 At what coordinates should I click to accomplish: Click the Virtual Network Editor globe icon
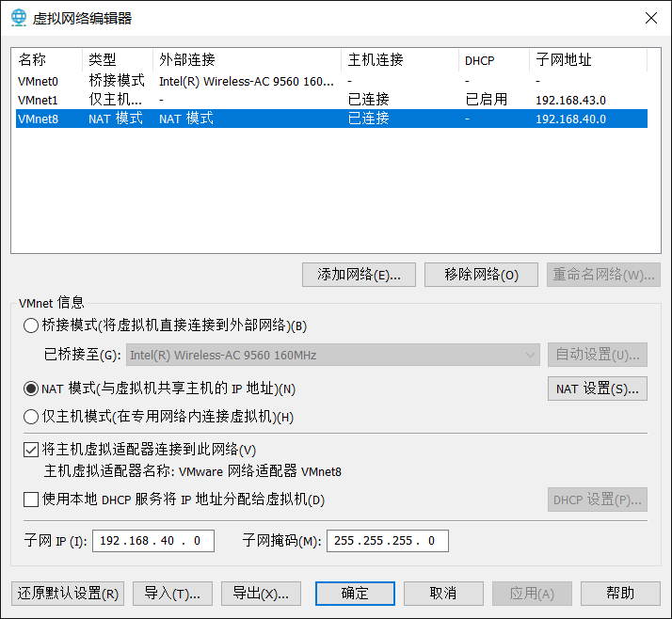[x=19, y=18]
